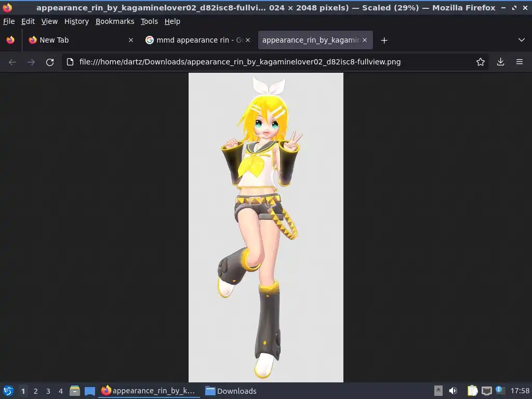Maximize the Firefox window

(514, 7)
